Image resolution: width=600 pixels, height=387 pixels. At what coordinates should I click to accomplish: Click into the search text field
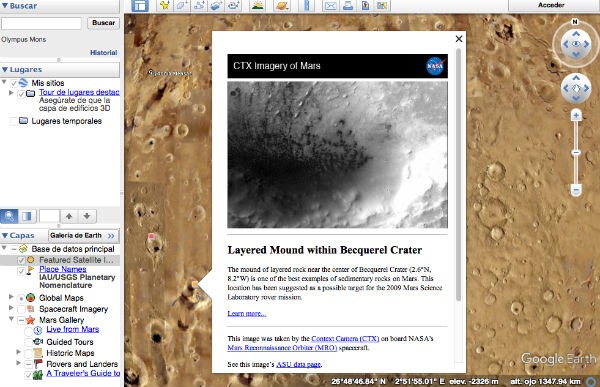coord(41,24)
